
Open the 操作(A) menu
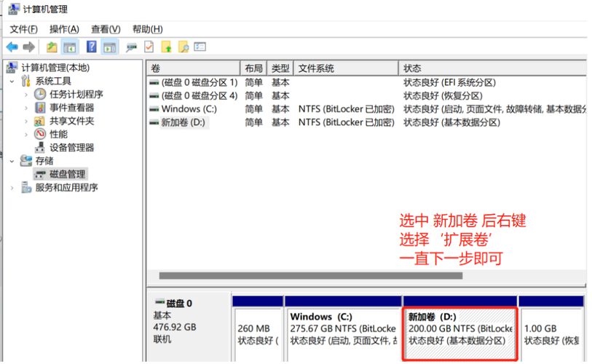pyautogui.click(x=64, y=29)
